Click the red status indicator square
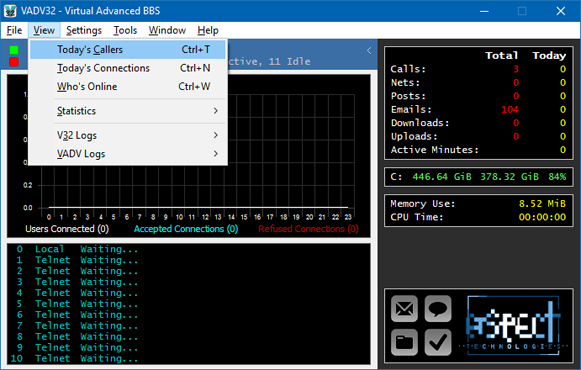The width and height of the screenshot is (581, 370). (14, 61)
